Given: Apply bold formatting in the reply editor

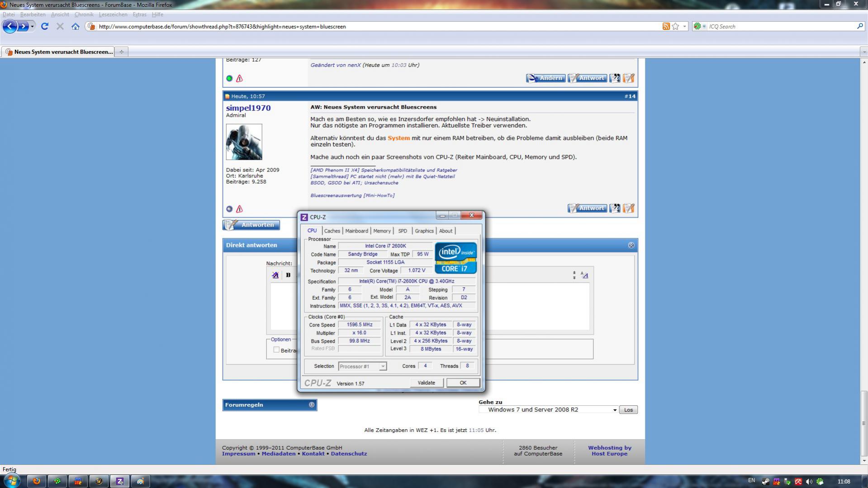Looking at the screenshot, I should [x=288, y=275].
